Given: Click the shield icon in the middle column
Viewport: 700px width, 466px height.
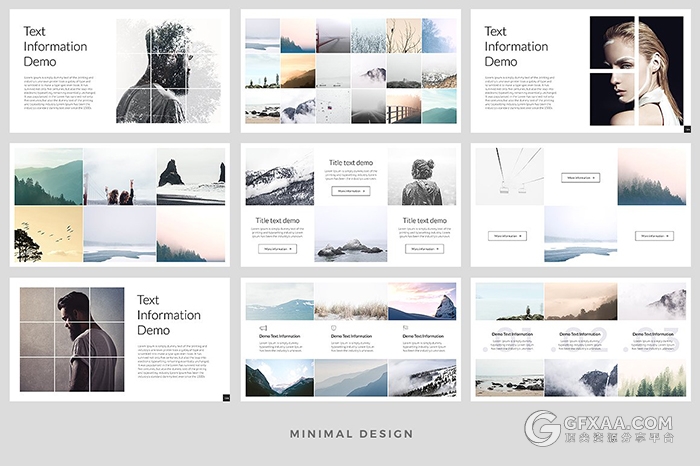Looking at the screenshot, I should click(333, 327).
